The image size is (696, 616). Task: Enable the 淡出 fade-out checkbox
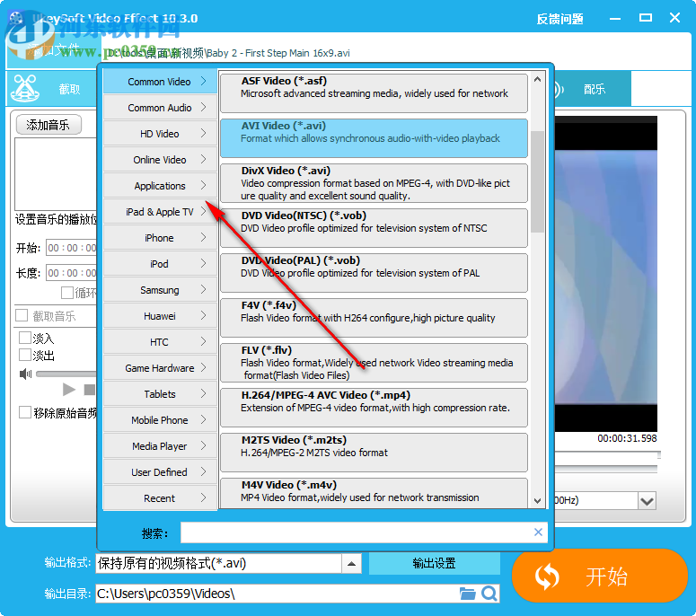[25, 355]
